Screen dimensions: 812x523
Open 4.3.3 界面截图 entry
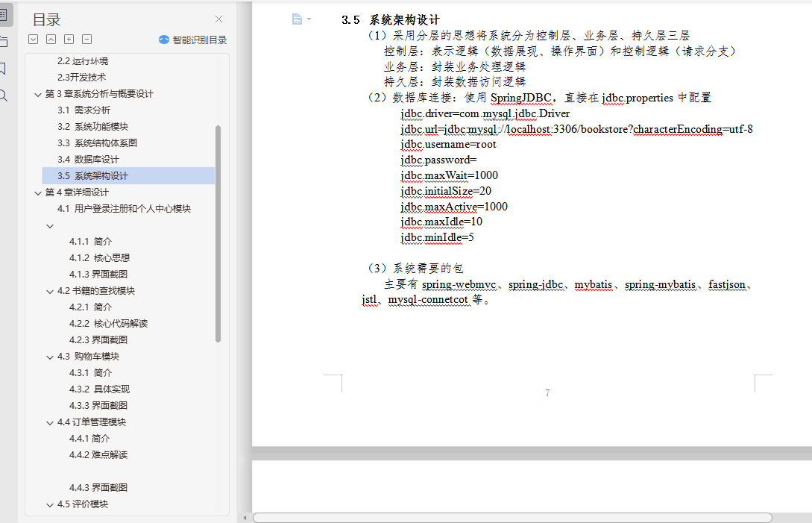[98, 406]
